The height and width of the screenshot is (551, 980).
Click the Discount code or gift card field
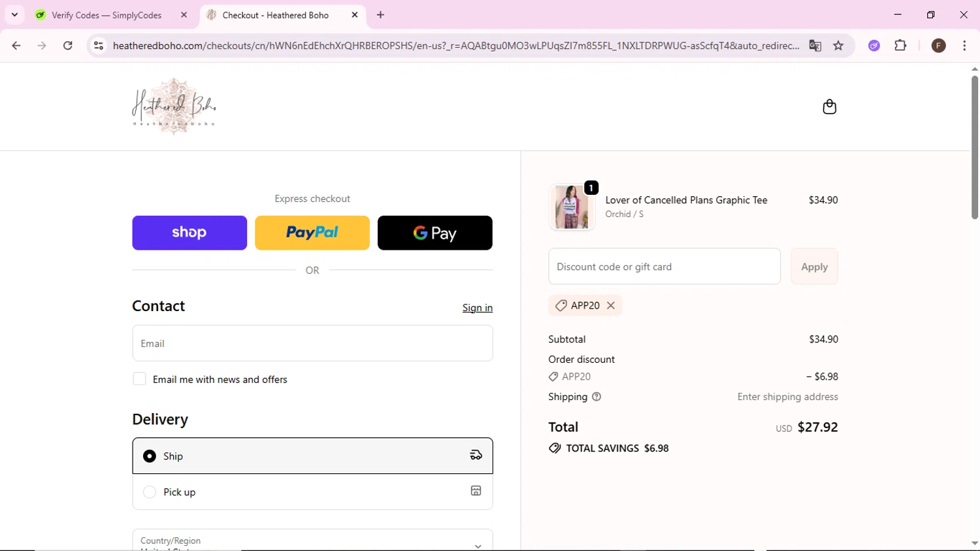(x=664, y=266)
